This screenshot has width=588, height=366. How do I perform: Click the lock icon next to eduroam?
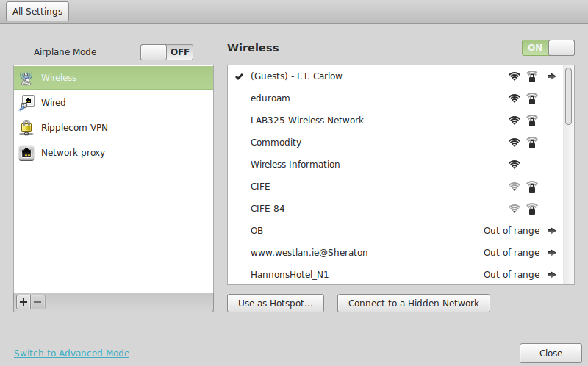pyautogui.click(x=531, y=98)
